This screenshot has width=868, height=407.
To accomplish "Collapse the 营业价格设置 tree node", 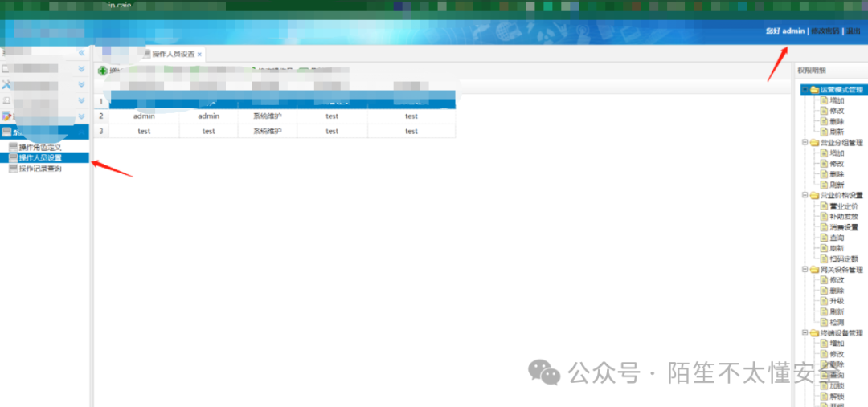I will click(805, 195).
